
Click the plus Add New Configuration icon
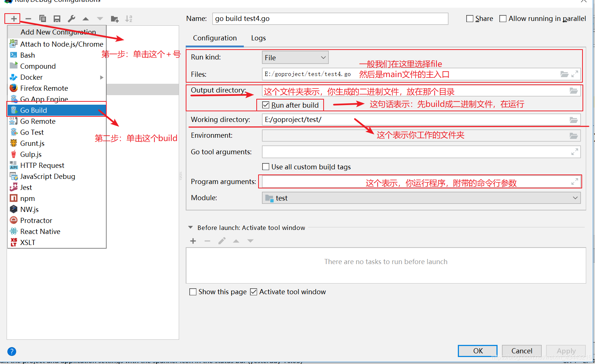(14, 19)
